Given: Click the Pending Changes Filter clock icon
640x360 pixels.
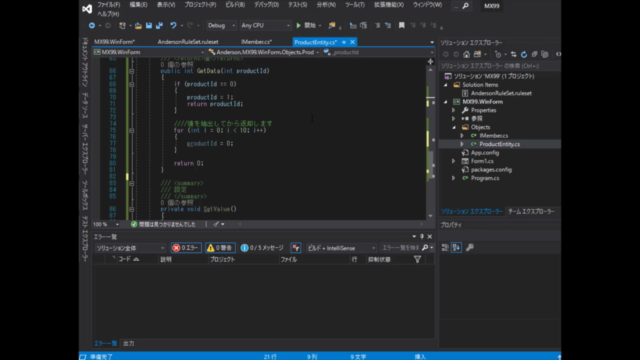Looking at the screenshot, I should coord(498,54).
